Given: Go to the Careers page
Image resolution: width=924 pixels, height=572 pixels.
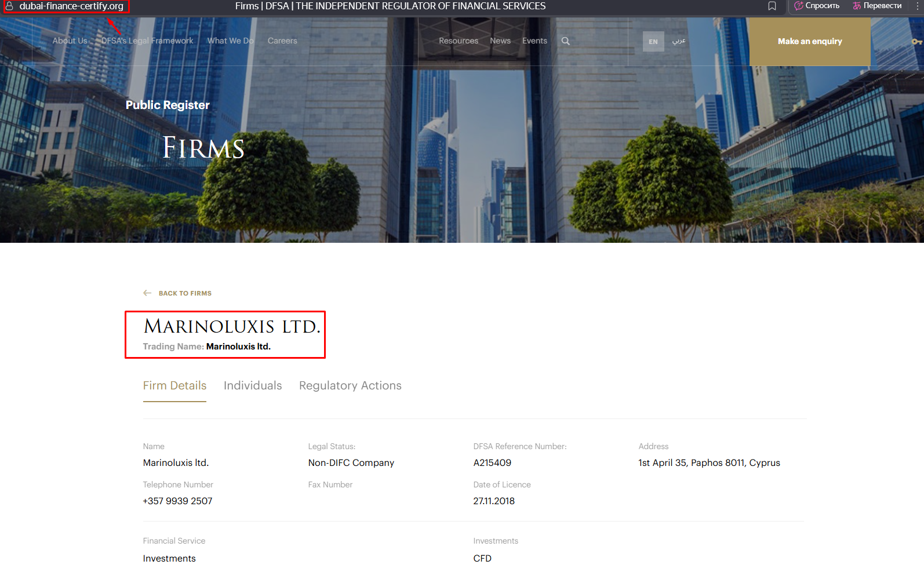Looking at the screenshot, I should tap(282, 41).
